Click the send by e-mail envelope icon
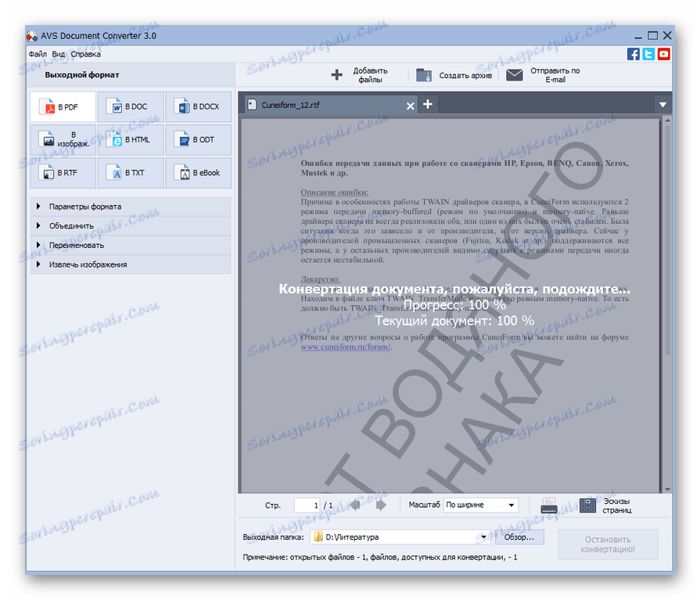Viewport: 700px width, 600px height. click(x=515, y=74)
